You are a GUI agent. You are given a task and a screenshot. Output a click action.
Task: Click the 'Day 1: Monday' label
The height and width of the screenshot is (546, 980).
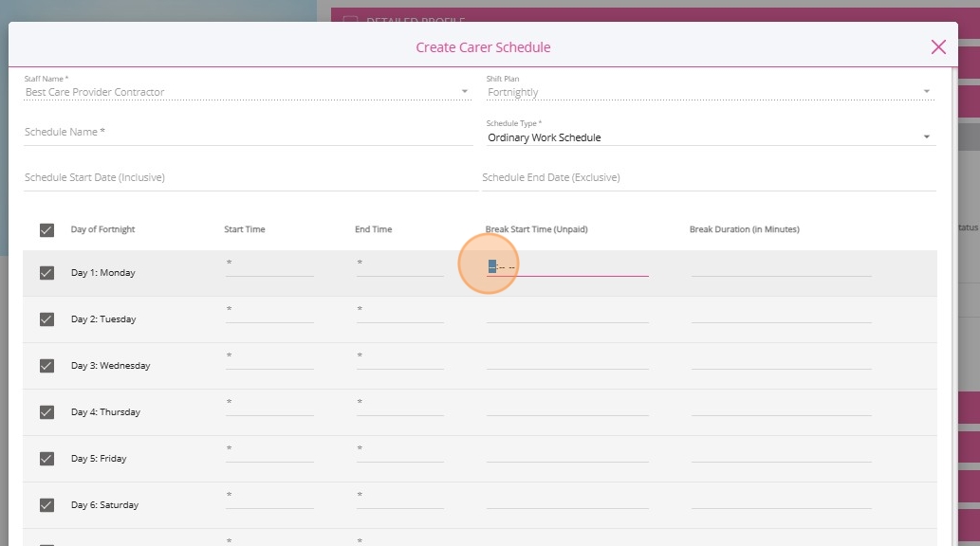pos(103,273)
